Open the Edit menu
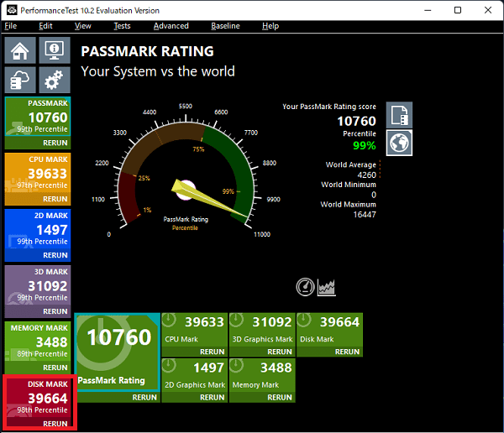504x433 pixels. (x=45, y=26)
